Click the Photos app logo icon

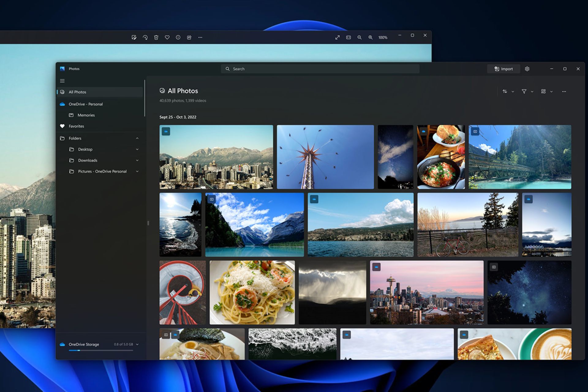tap(62, 69)
